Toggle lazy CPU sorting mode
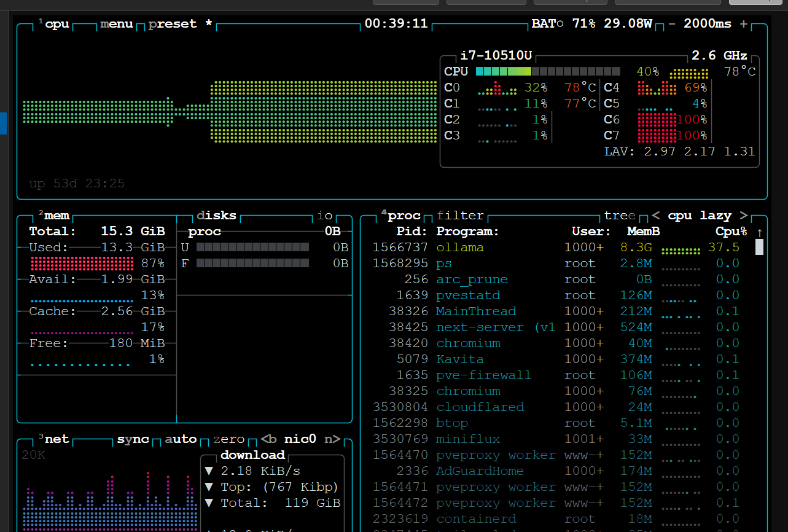The image size is (788, 532). [716, 216]
